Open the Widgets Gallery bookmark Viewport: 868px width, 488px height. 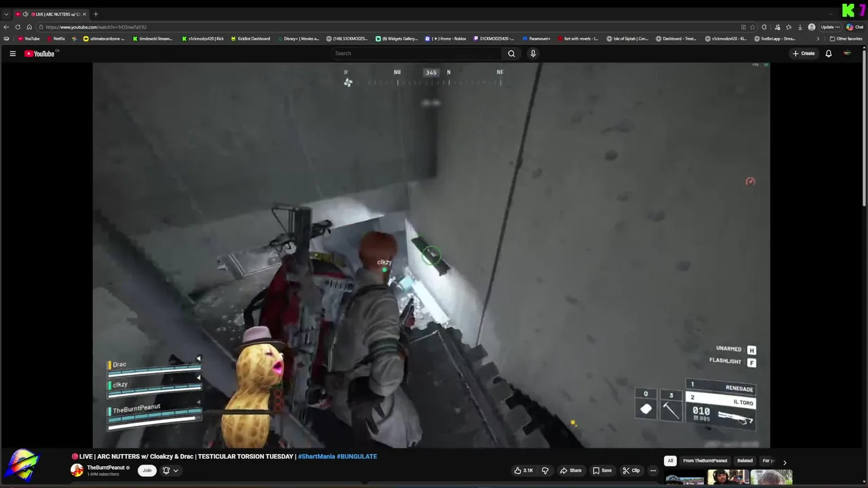(x=397, y=39)
